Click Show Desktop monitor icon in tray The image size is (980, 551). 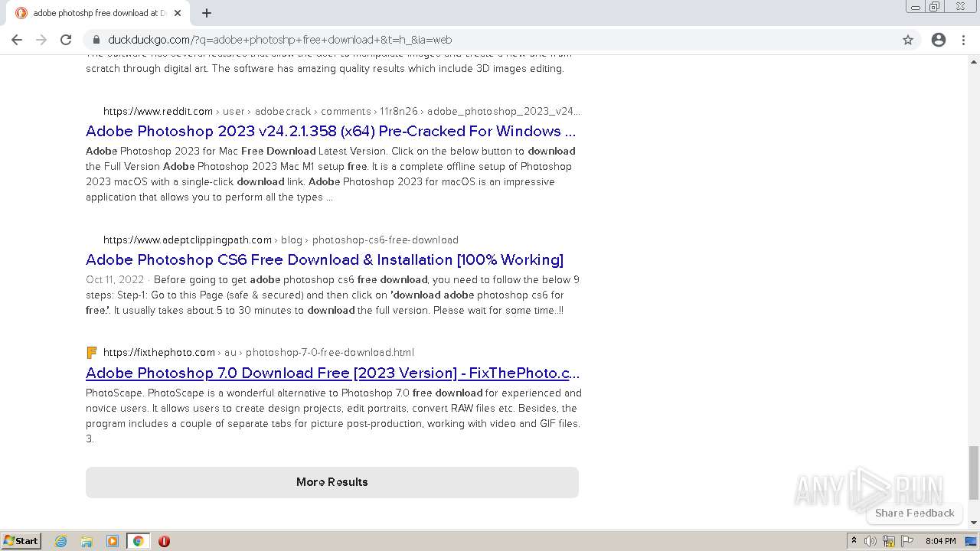971,541
